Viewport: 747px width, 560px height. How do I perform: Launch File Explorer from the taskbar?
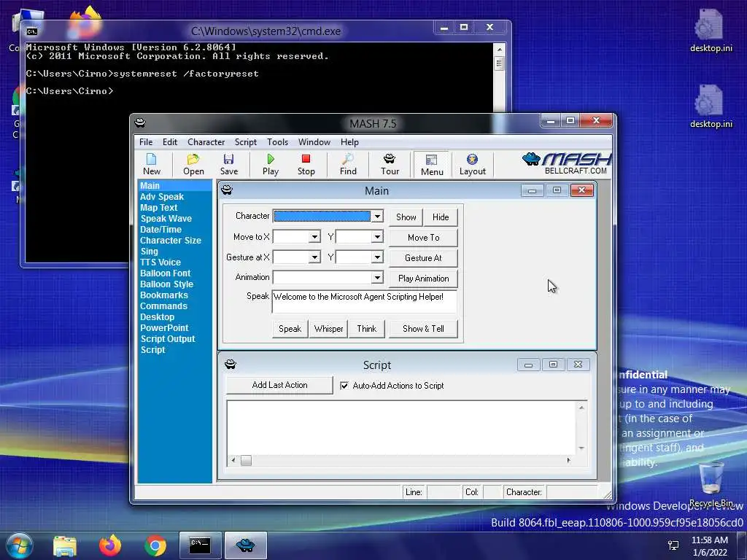pos(65,545)
